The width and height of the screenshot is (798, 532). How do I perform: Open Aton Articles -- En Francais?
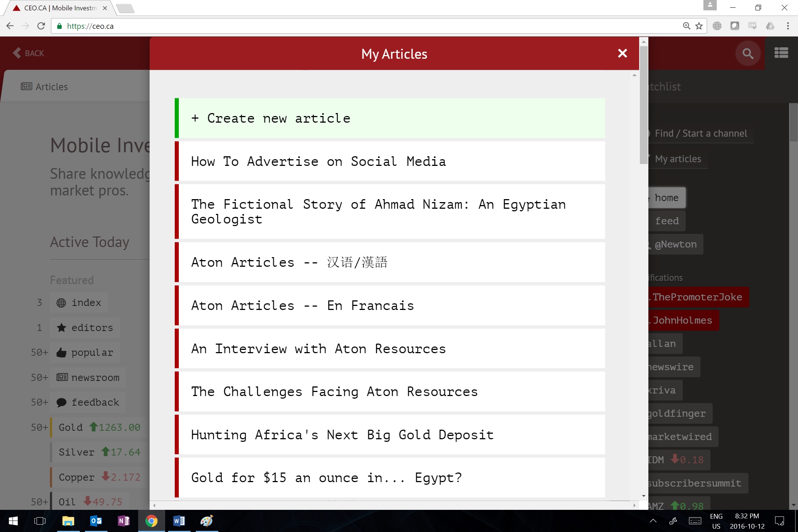point(390,306)
